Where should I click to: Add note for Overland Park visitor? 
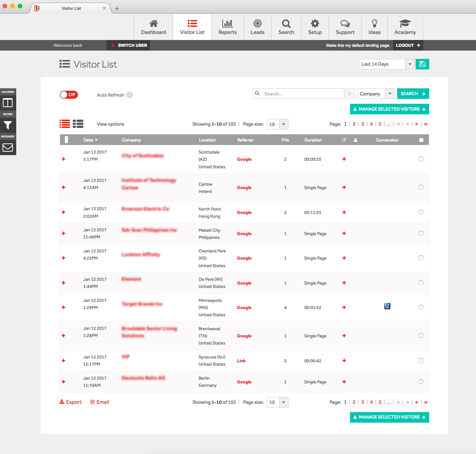pos(344,258)
